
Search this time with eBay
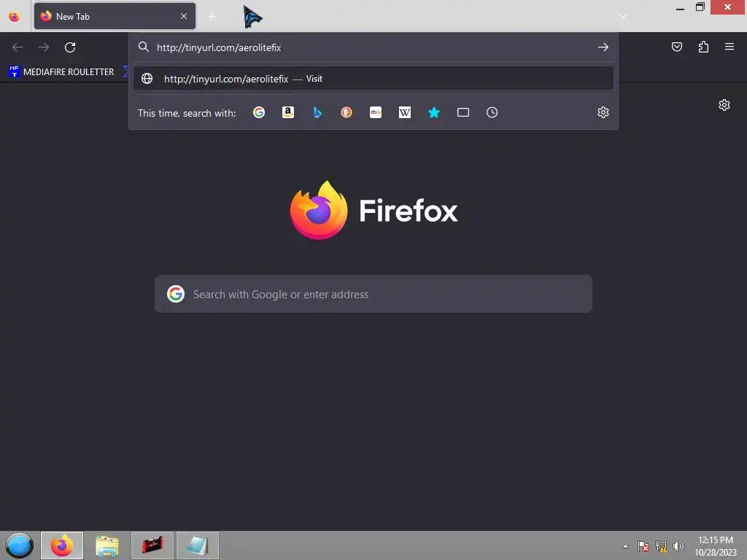pos(376,112)
